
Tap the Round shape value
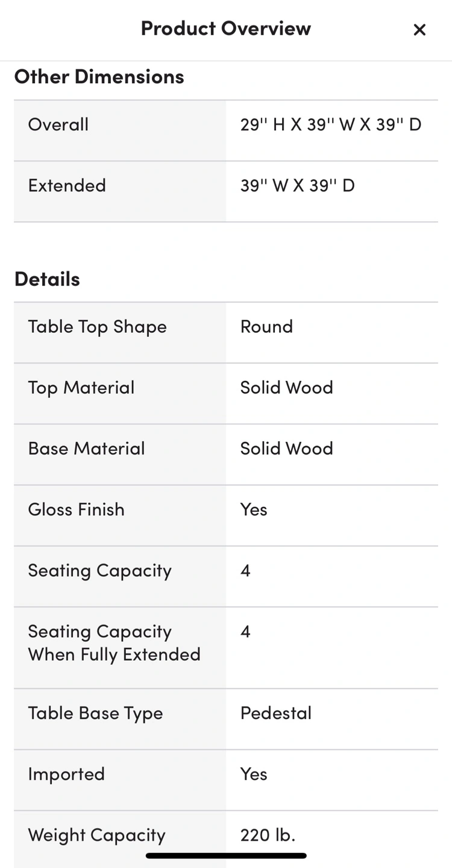point(266,326)
